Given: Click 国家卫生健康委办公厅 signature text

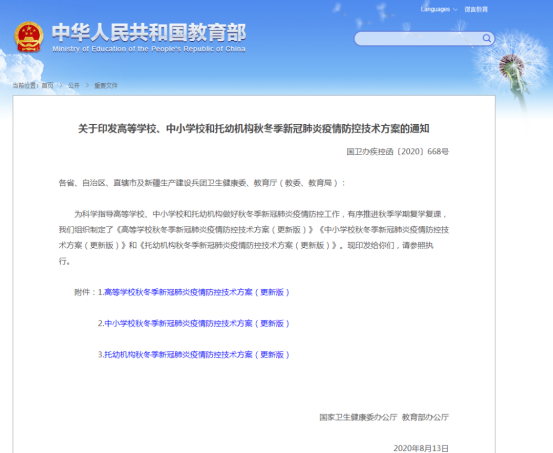Looking at the screenshot, I should [358, 417].
